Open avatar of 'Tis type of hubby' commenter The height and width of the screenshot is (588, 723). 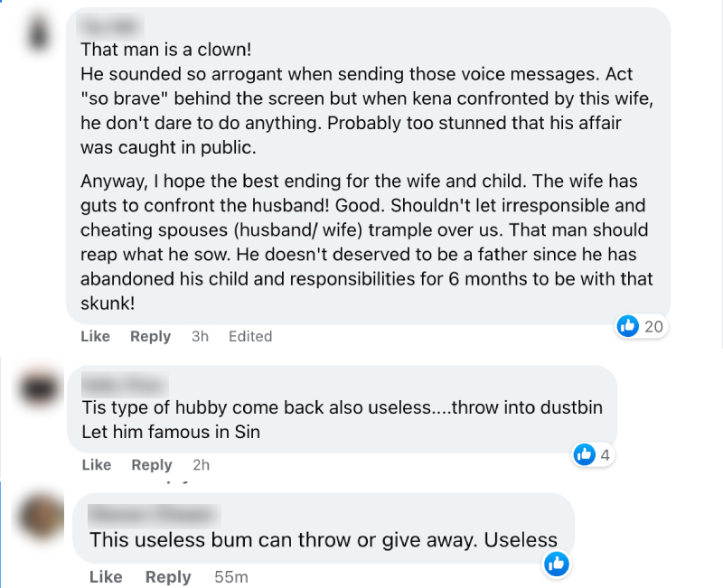(x=40, y=388)
